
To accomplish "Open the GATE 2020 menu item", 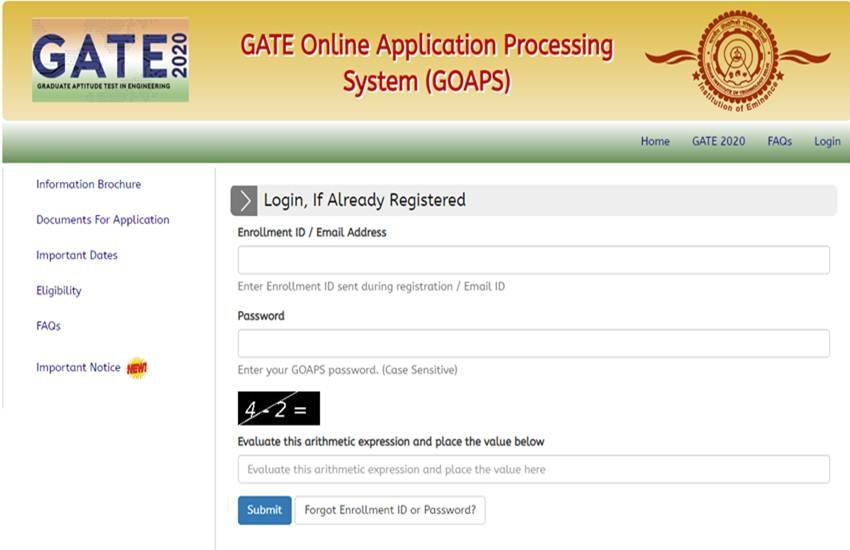I will [x=718, y=141].
